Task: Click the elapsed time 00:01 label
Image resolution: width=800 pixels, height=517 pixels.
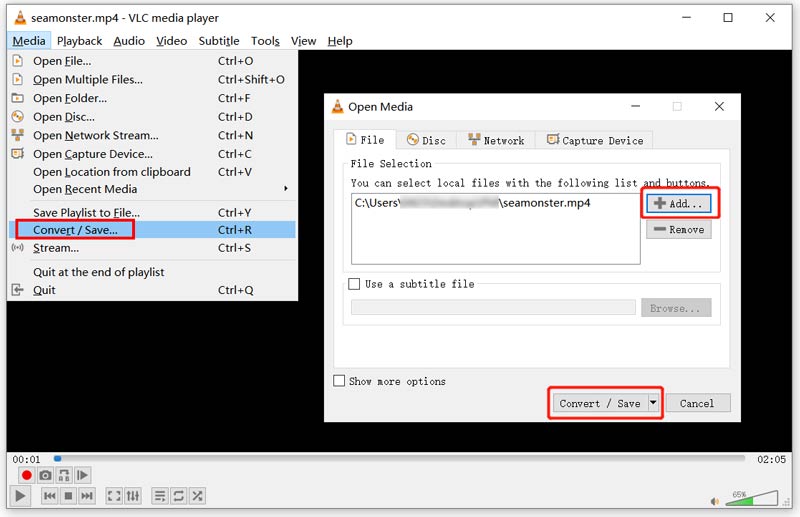Action: 27,459
